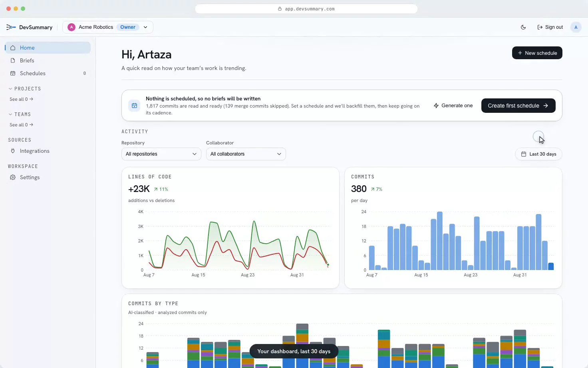588x368 pixels.
Task: Open Integrations in sidebar
Action: 48,151
